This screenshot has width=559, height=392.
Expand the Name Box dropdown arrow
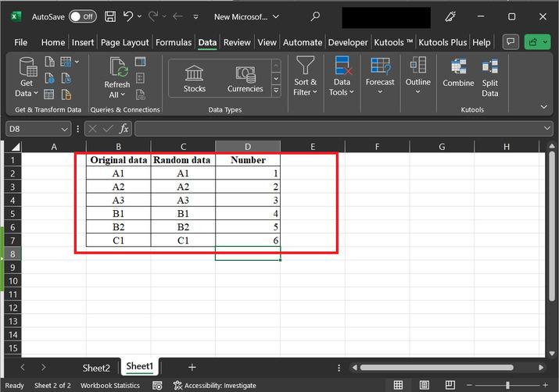point(65,128)
